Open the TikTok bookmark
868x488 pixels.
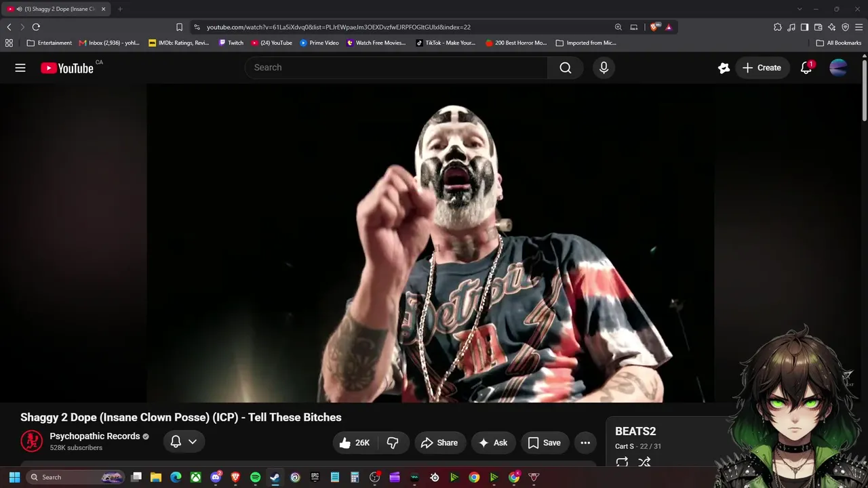[x=446, y=43]
